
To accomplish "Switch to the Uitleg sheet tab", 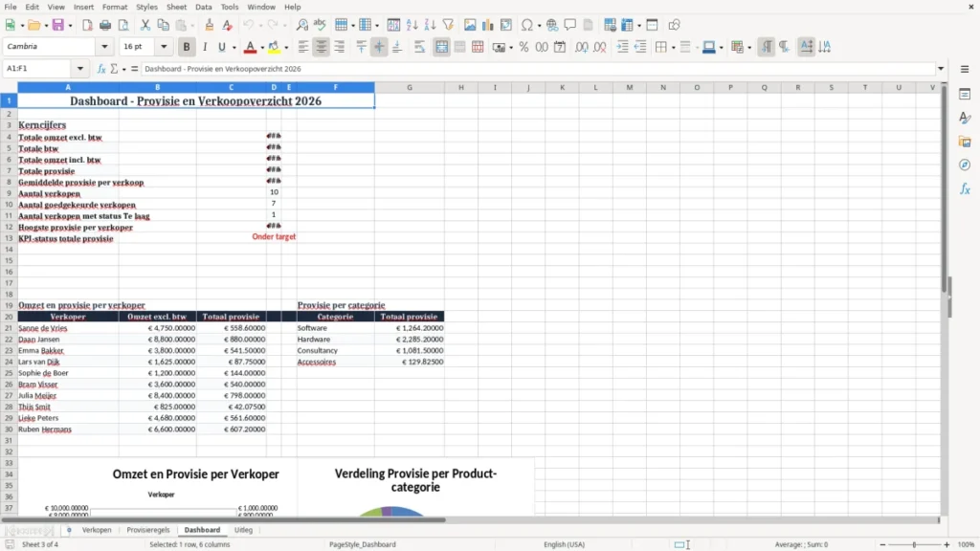I will click(243, 530).
